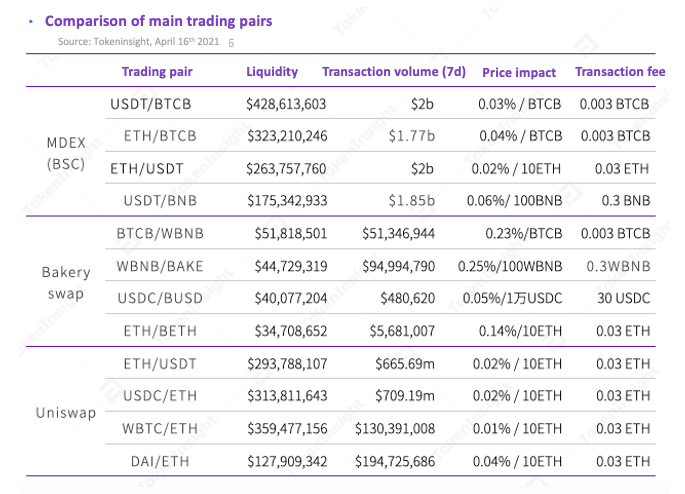Click the Comparison of main trading pairs title
This screenshot has height=494, width=685.
coord(158,20)
